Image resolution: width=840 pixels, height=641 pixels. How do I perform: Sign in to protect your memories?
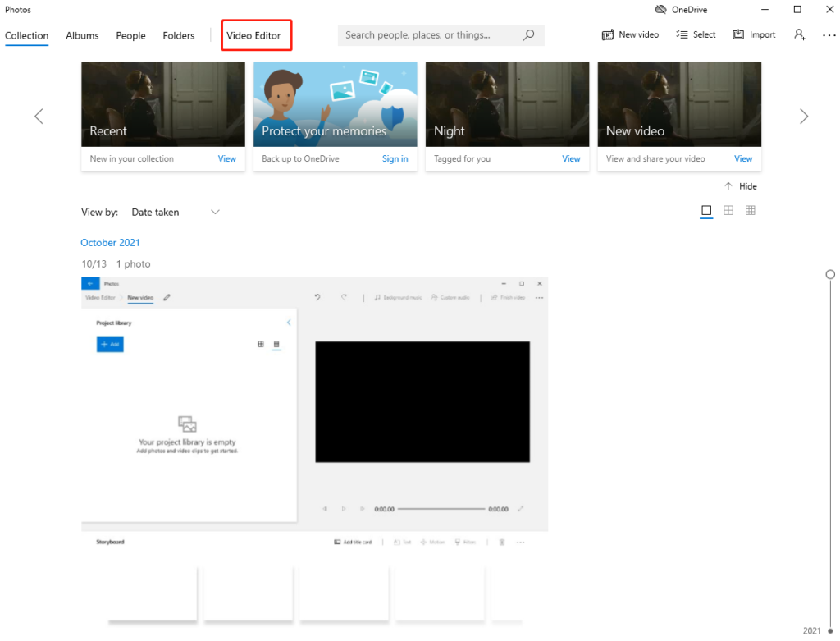[x=395, y=158]
